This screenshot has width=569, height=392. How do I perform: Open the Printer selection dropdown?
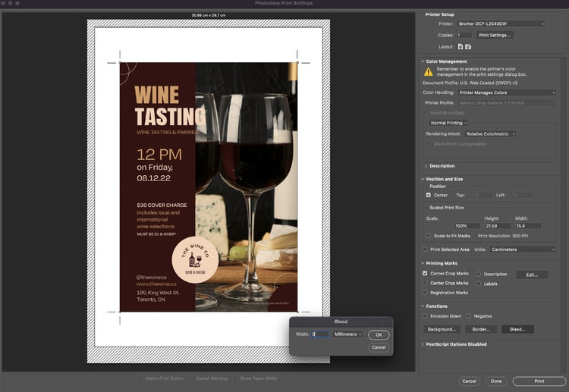(x=501, y=24)
